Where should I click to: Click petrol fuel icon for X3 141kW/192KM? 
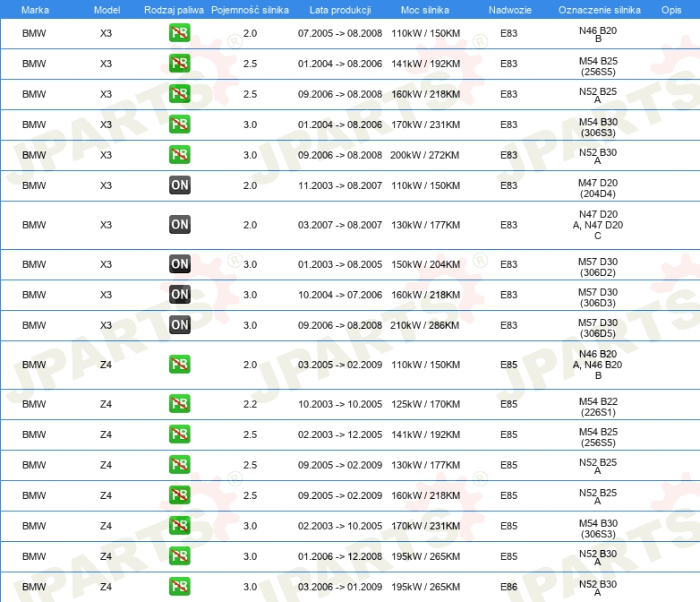tap(179, 64)
